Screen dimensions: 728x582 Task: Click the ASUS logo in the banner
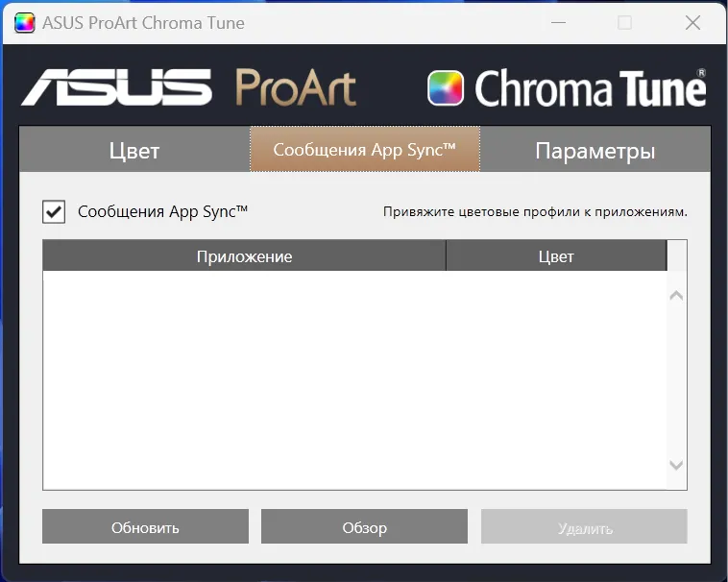pos(117,87)
